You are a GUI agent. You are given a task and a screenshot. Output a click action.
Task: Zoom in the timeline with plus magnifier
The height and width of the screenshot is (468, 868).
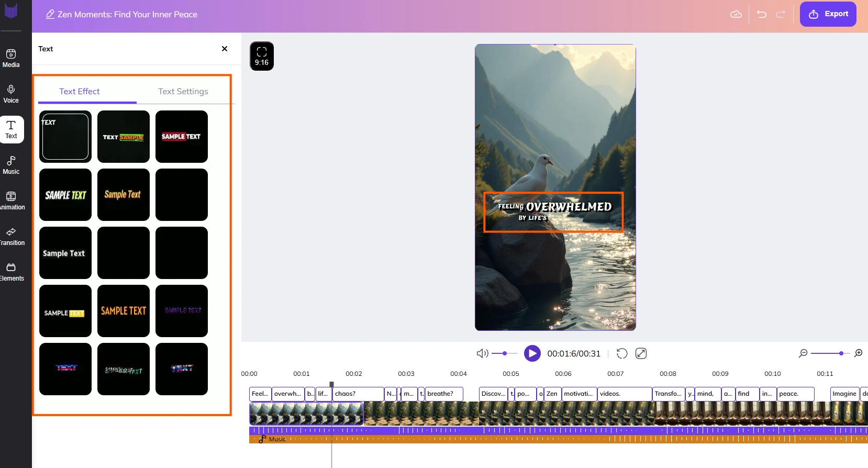pyautogui.click(x=859, y=353)
